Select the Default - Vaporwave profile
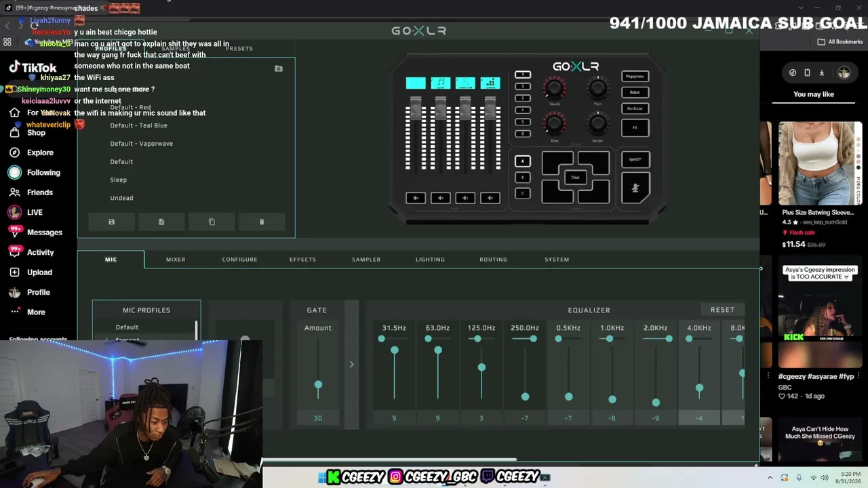Viewport: 868px width, 488px height. pyautogui.click(x=141, y=144)
